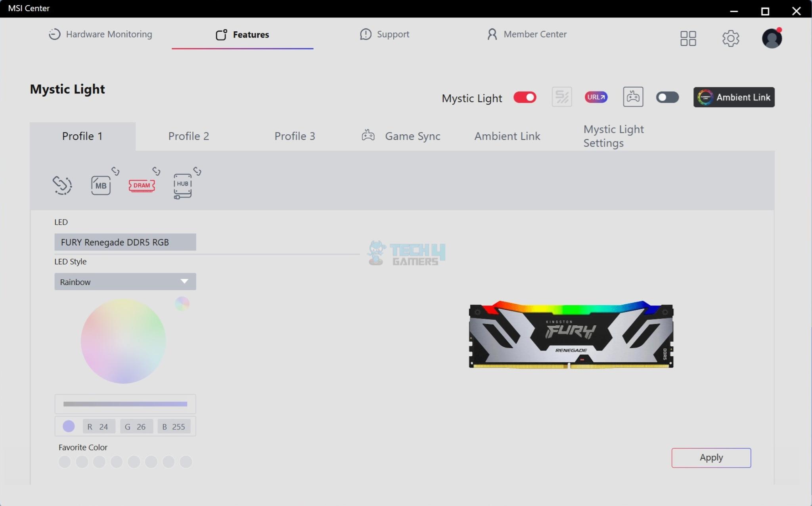Screen dimensions: 812x506
Task: Click the brightness gradient slider bar
Action: 125,404
